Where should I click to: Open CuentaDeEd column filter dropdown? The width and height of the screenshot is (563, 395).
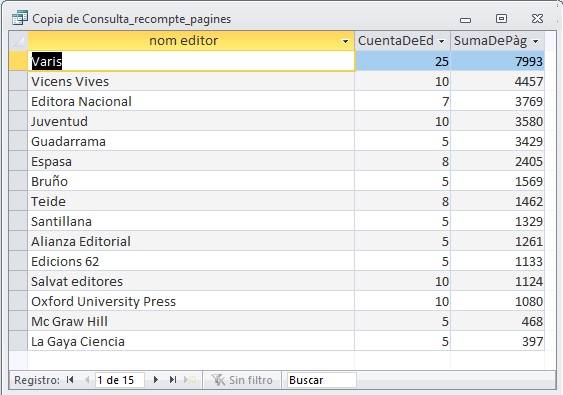pos(441,41)
